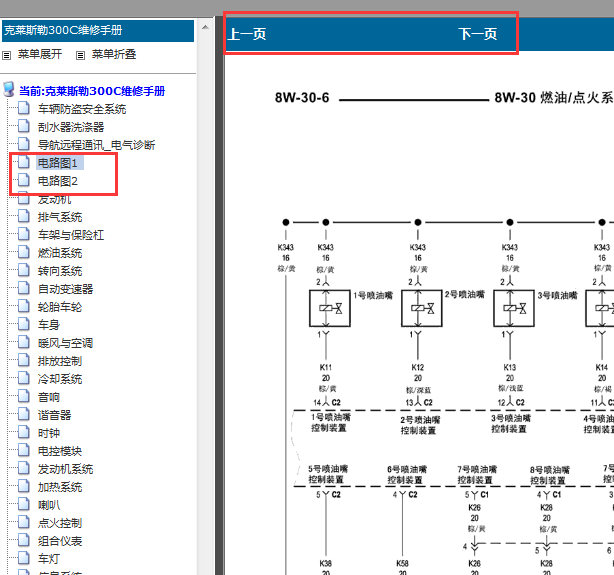Open 组合仪表 entry

click(60, 541)
